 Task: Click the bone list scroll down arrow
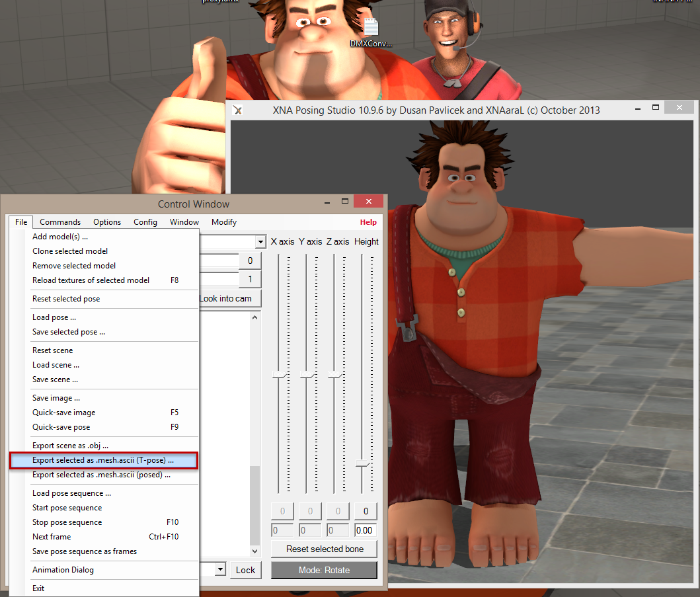[254, 551]
